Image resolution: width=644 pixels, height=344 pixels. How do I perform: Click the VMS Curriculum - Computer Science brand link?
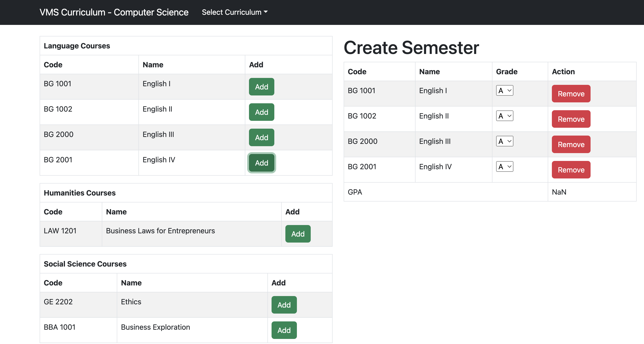114,12
